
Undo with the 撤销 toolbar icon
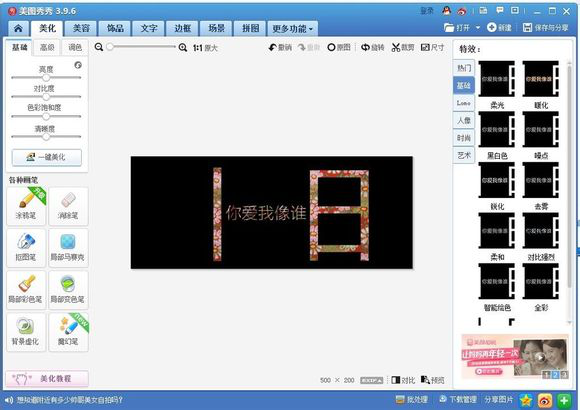[x=280, y=47]
